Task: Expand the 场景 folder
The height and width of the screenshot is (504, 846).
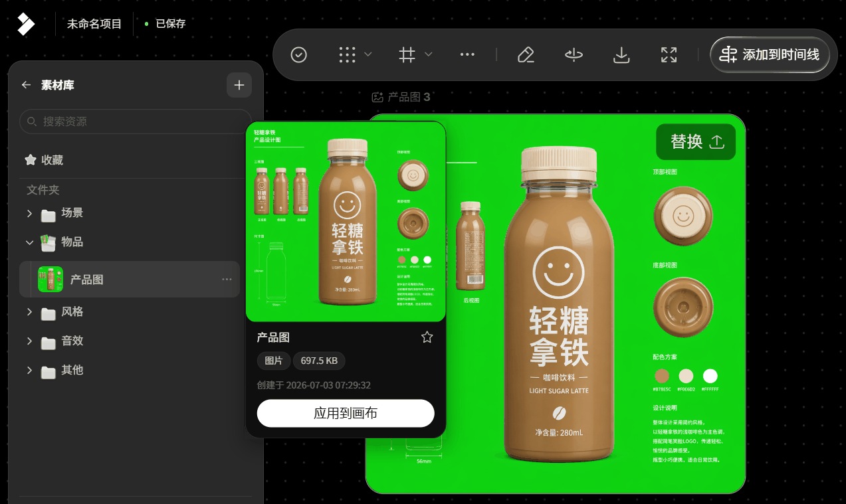Action: [x=29, y=213]
